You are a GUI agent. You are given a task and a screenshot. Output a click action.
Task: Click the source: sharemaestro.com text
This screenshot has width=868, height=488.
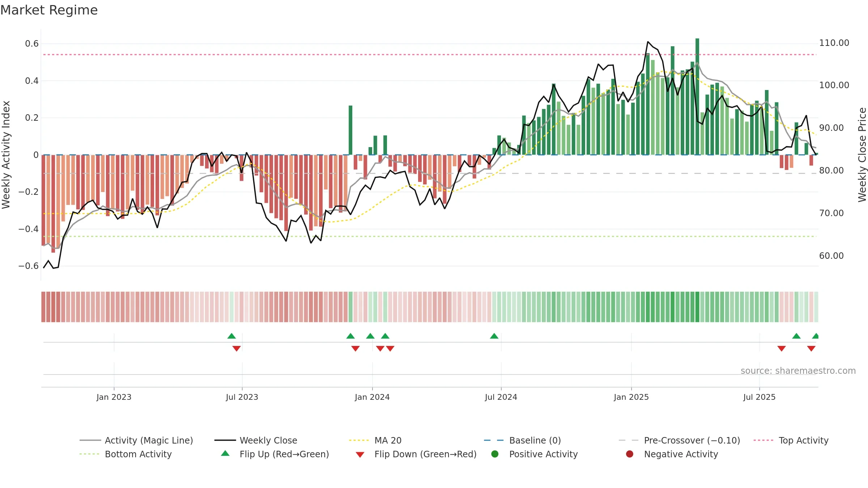pyautogui.click(x=798, y=371)
